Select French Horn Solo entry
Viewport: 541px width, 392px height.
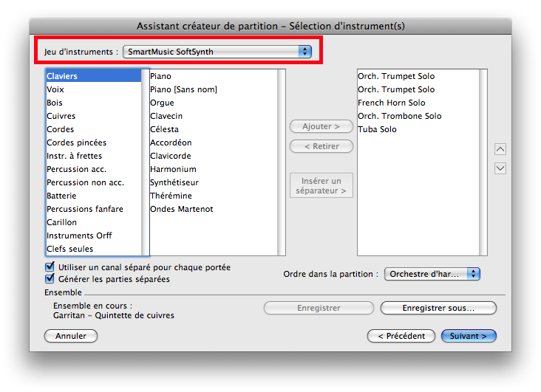click(392, 103)
